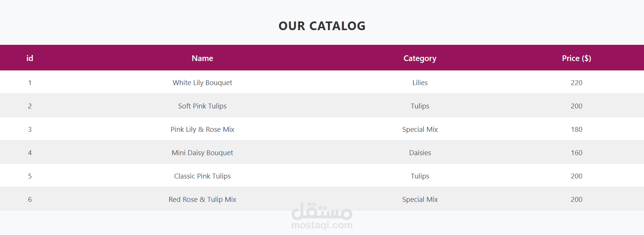Click id number 6 cell

30,199
